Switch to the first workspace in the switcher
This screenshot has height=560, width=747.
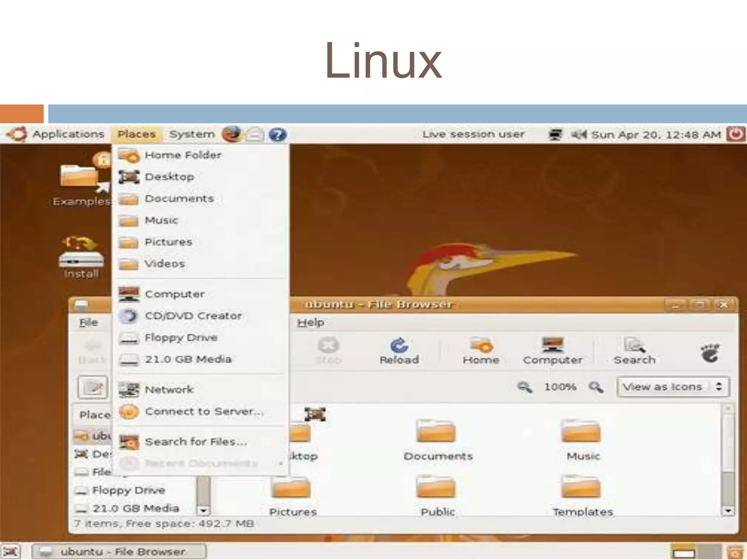click(x=683, y=552)
